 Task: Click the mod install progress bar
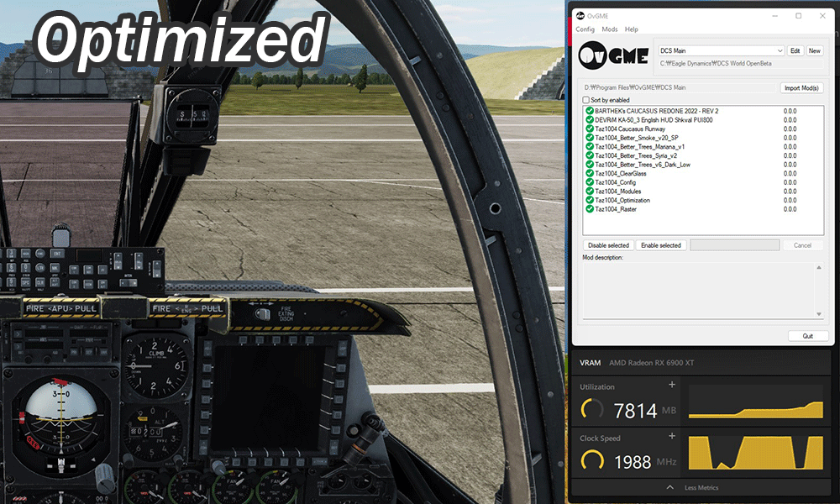[x=734, y=245]
